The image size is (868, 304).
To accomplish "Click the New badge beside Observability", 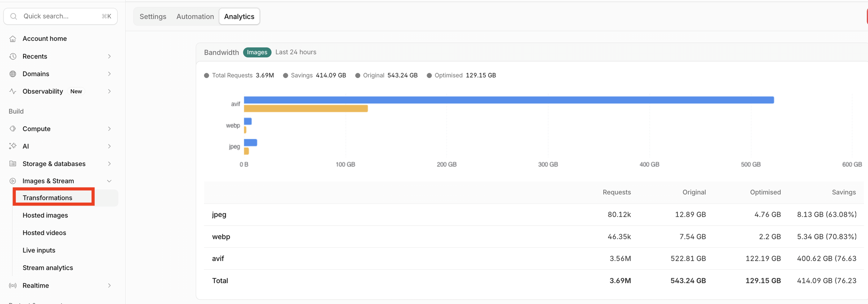I will [x=76, y=92].
